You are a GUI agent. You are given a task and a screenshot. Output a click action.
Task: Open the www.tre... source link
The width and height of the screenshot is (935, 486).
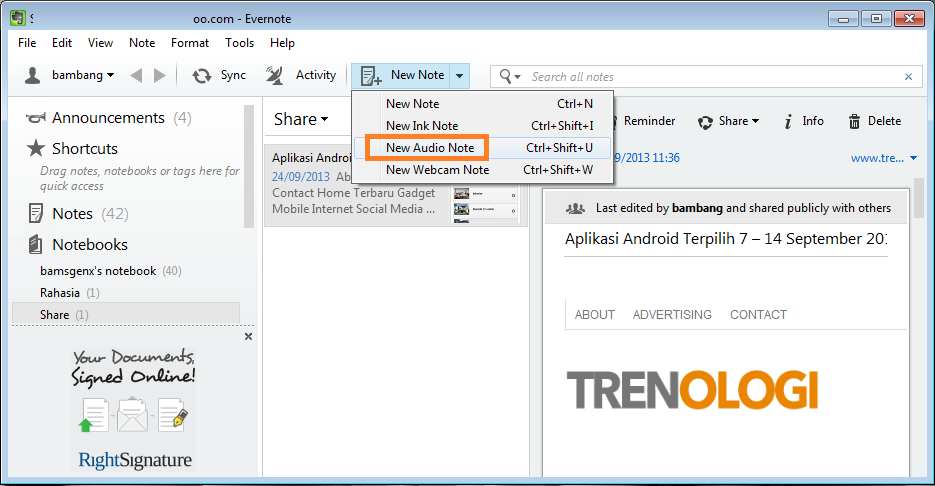[877, 158]
